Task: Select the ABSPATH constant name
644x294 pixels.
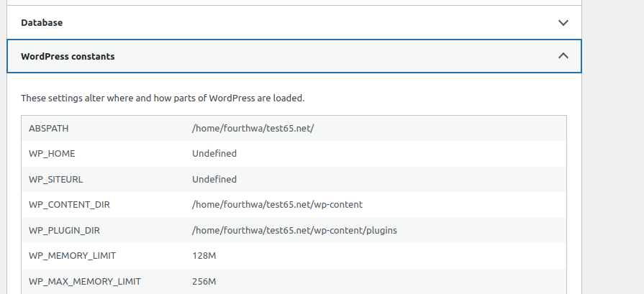Action: (49, 128)
